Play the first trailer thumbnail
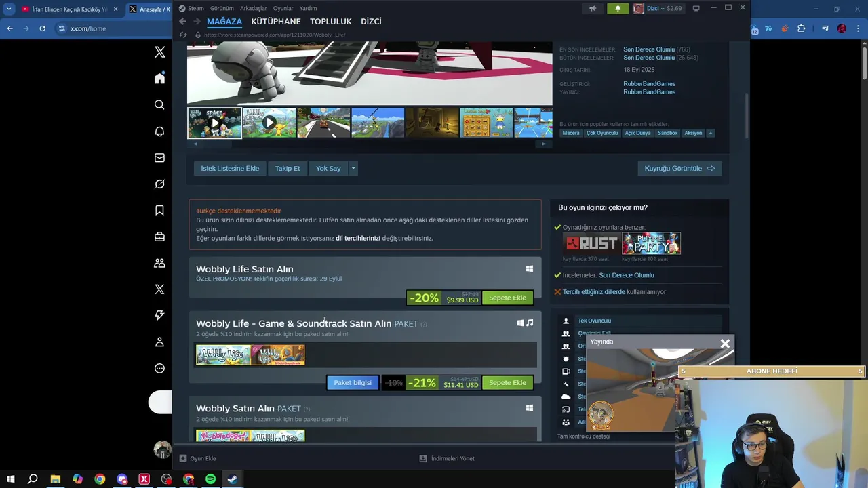The width and height of the screenshot is (868, 488). tap(215, 123)
